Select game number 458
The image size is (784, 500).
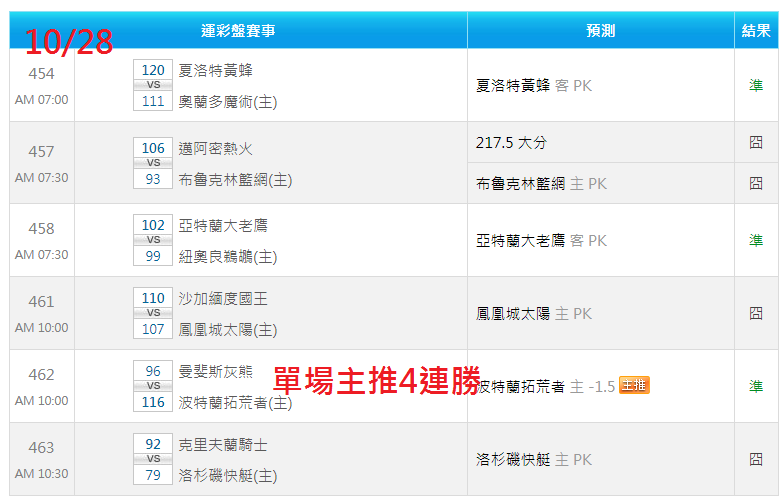[41, 229]
